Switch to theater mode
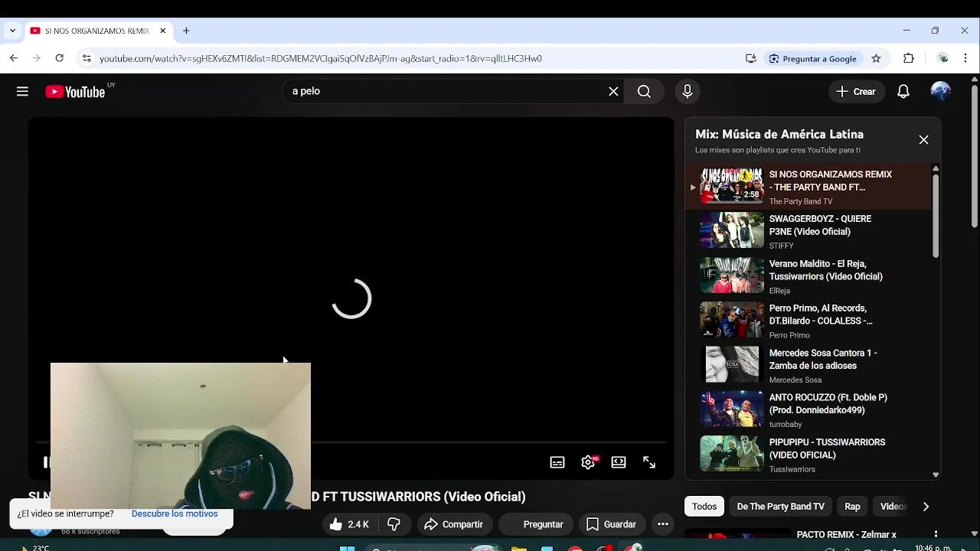The height and width of the screenshot is (551, 980). pyautogui.click(x=619, y=462)
